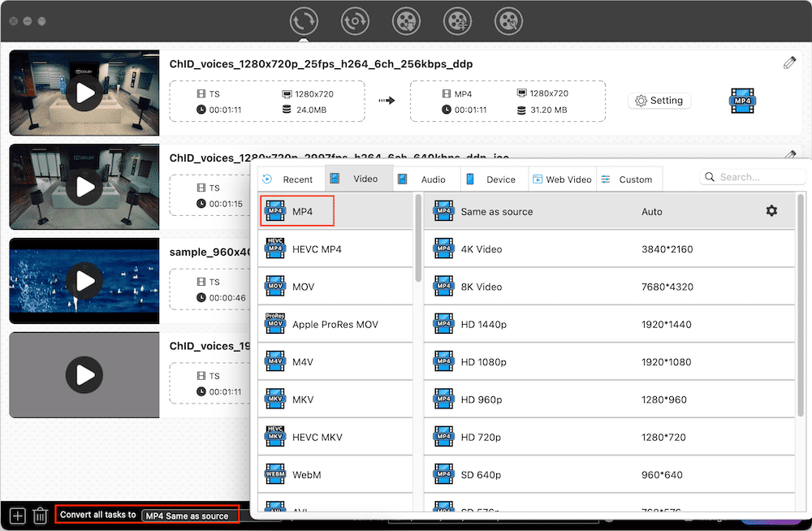
Task: Select MOV format
Action: pos(335,287)
